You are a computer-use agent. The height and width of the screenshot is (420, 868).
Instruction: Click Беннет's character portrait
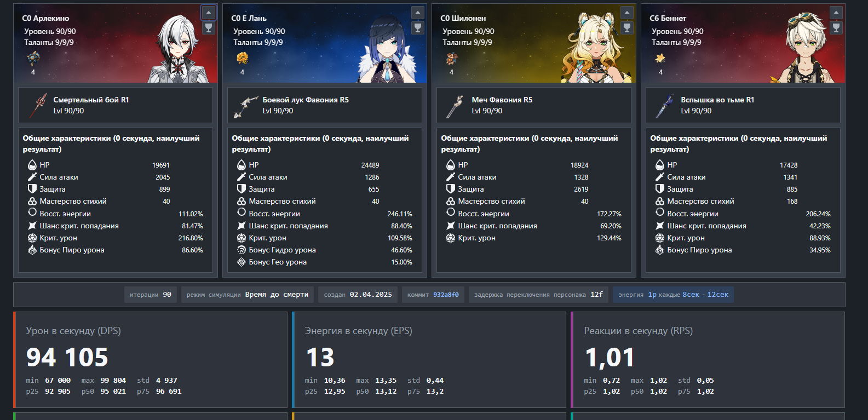tap(805, 48)
